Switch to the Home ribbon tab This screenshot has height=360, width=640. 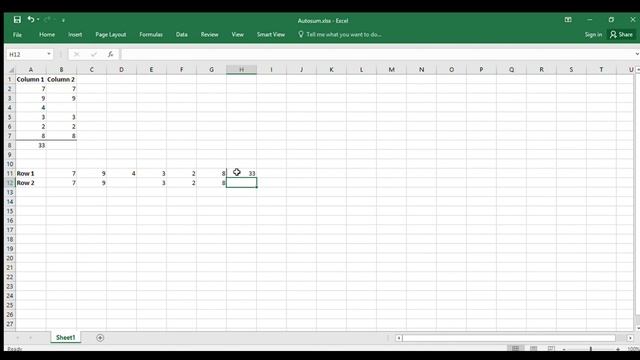(x=47, y=35)
